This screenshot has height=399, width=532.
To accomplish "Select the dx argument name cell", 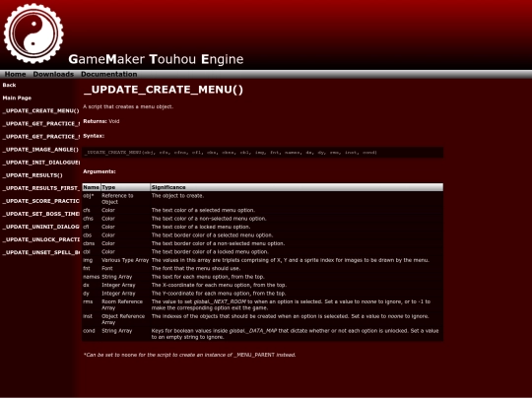I will (92, 285).
